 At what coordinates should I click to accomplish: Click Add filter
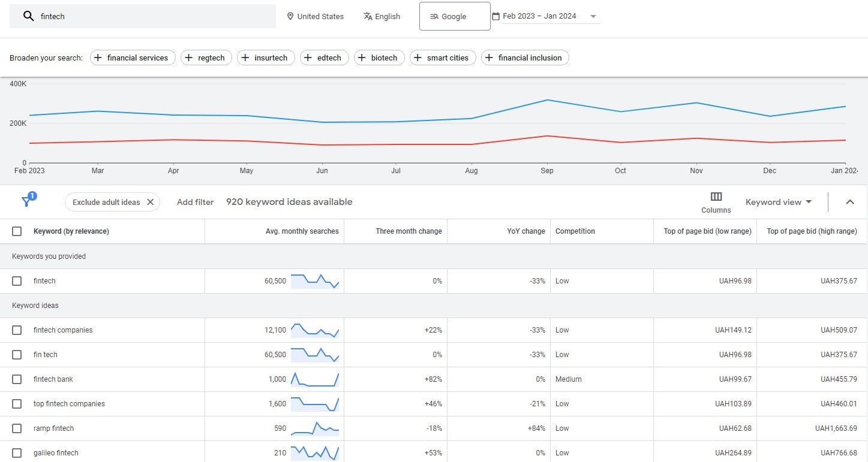coord(195,202)
